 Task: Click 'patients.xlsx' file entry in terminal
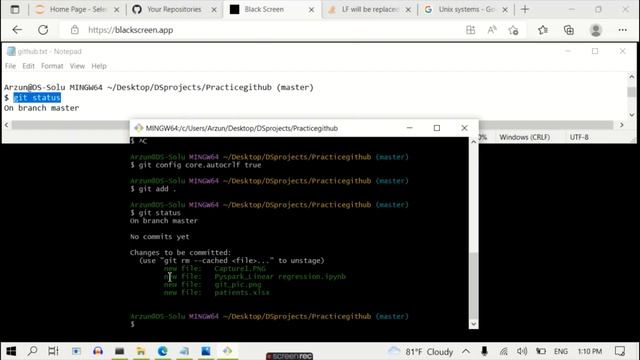pyautogui.click(x=242, y=293)
